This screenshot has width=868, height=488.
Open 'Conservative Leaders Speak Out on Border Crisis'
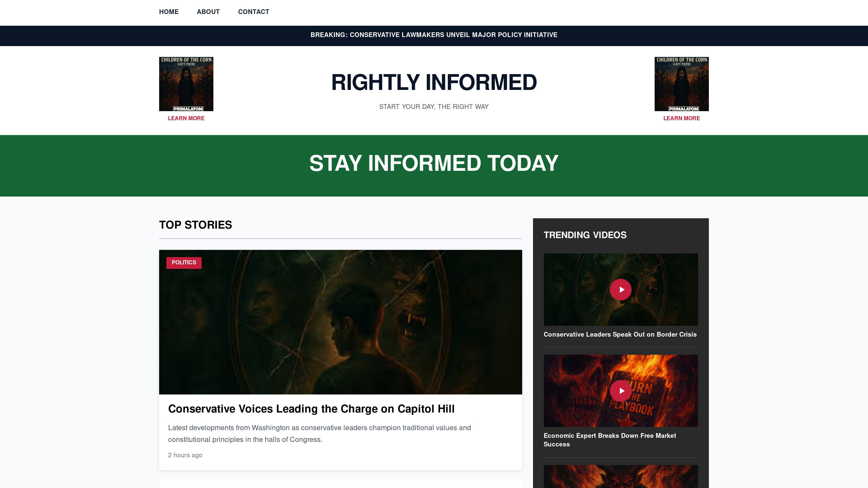[620, 334]
